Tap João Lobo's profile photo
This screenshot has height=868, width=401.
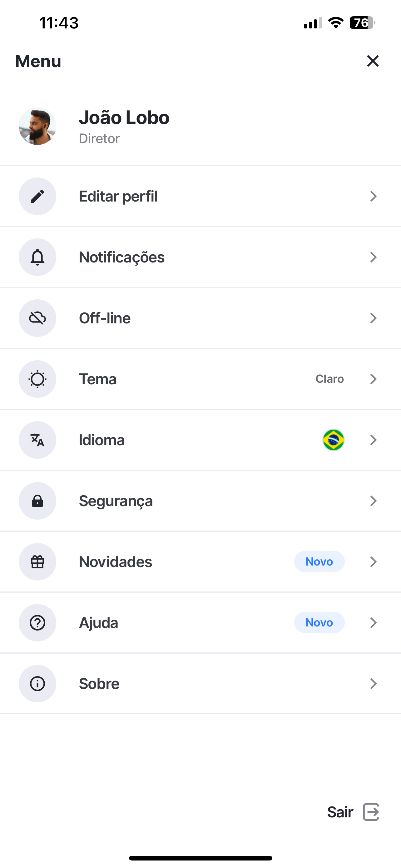37,126
